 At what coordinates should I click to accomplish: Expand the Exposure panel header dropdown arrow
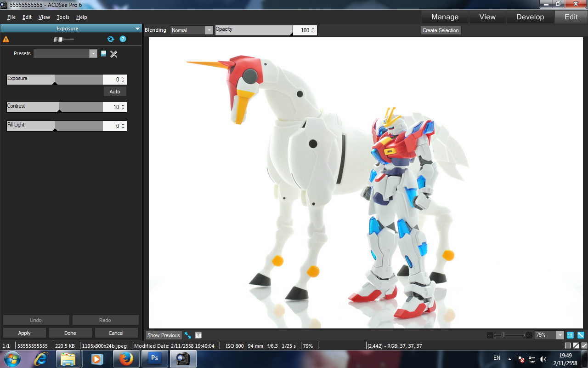point(138,29)
